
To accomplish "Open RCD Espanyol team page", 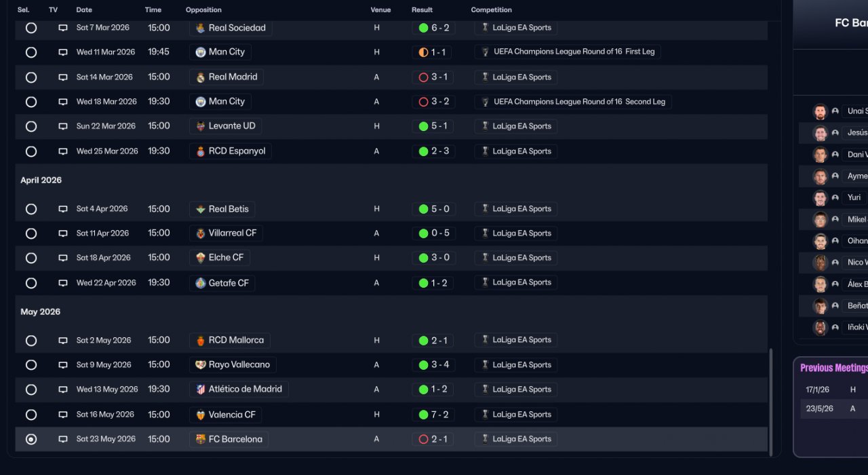I will [x=237, y=151].
